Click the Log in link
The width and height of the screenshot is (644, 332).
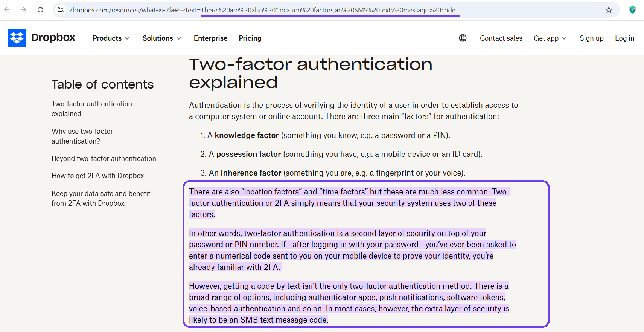click(624, 38)
